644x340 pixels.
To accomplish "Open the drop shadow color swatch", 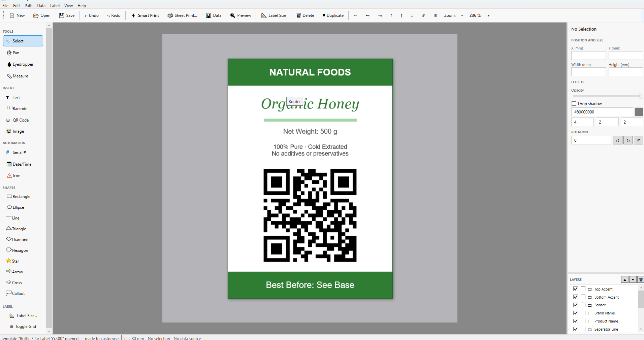I will pyautogui.click(x=639, y=112).
